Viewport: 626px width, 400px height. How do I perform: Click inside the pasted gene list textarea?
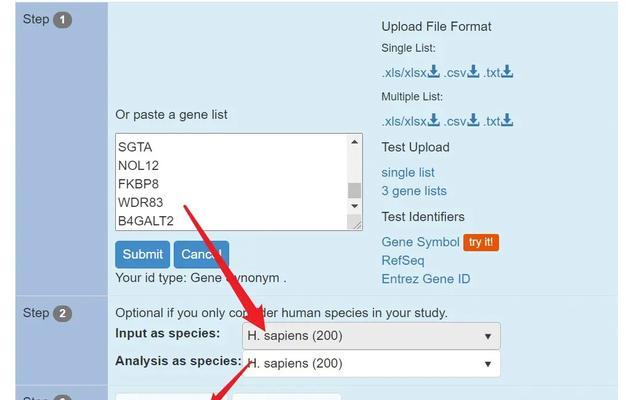coord(232,182)
